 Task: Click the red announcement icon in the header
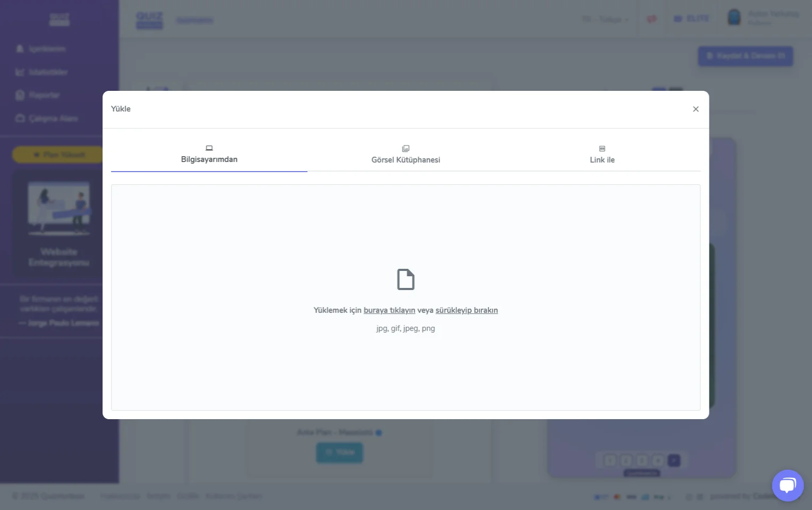coord(652,19)
